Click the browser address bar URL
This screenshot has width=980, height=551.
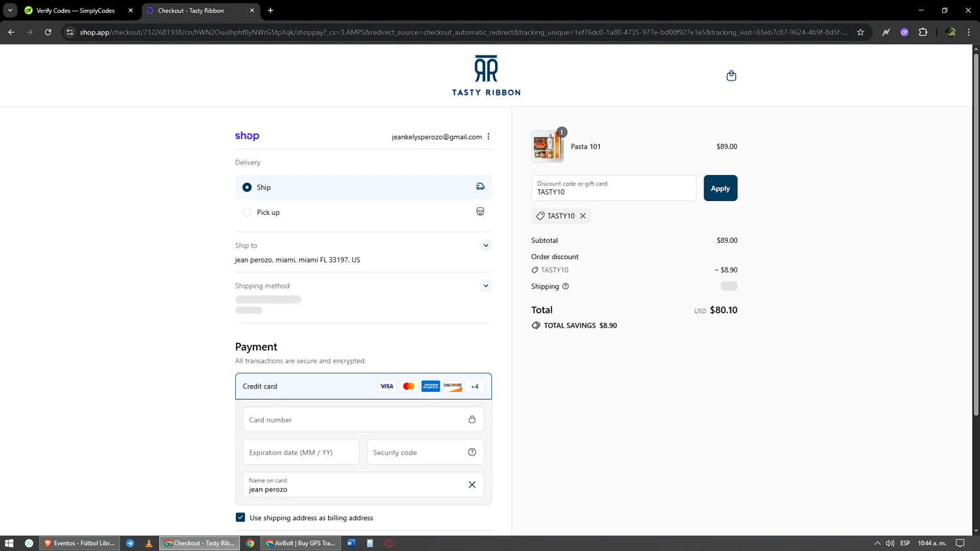[x=463, y=32]
